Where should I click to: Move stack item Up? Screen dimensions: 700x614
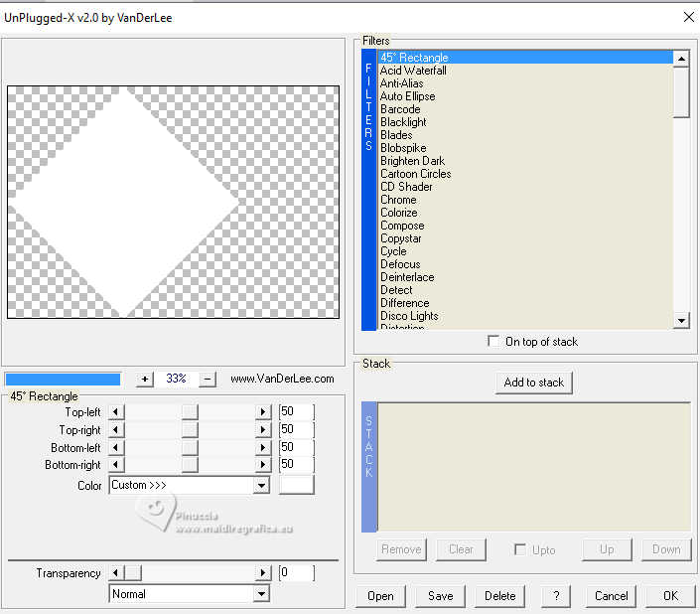pyautogui.click(x=607, y=549)
